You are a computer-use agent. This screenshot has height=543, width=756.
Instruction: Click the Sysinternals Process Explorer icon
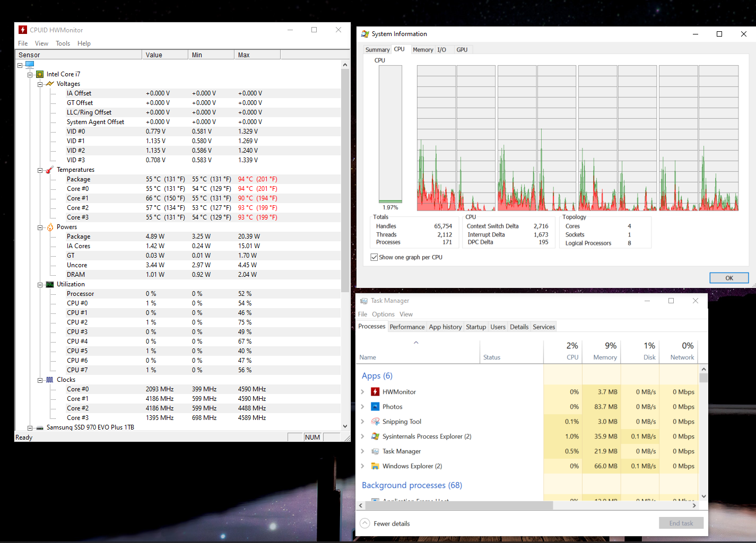(375, 436)
